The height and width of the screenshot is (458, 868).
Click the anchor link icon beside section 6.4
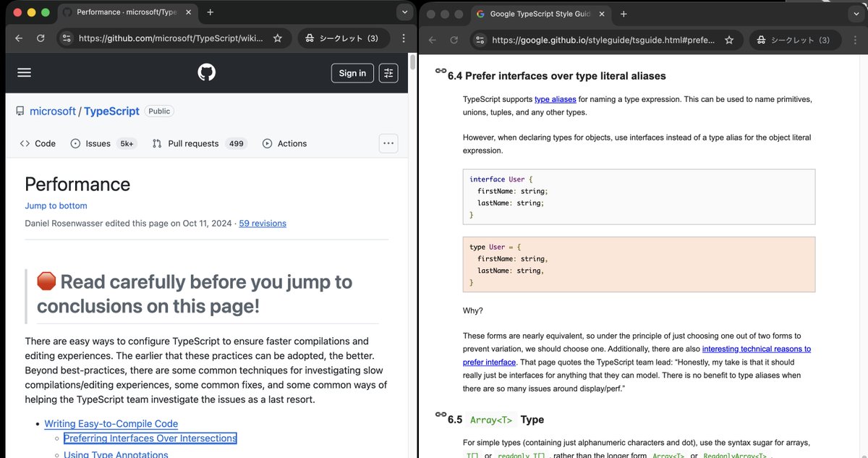pyautogui.click(x=441, y=71)
